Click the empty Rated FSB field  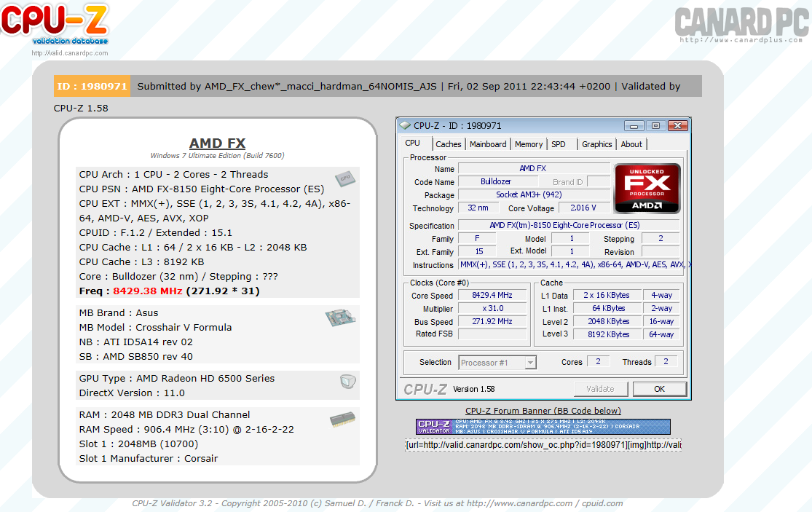point(492,334)
